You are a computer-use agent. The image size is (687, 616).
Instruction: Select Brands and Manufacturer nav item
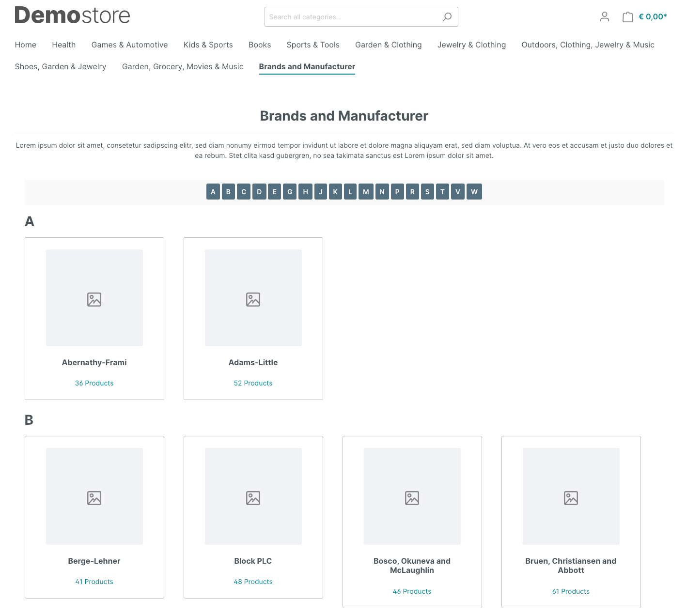point(307,66)
